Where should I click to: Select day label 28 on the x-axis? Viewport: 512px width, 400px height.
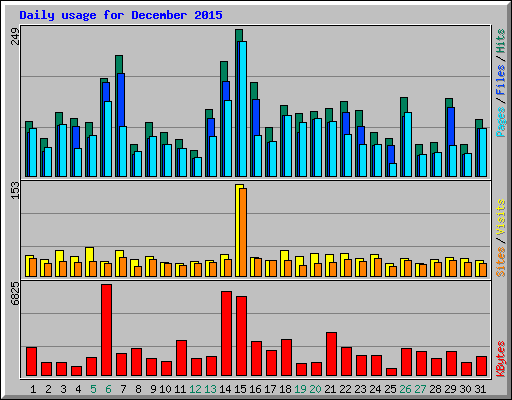[435, 389]
